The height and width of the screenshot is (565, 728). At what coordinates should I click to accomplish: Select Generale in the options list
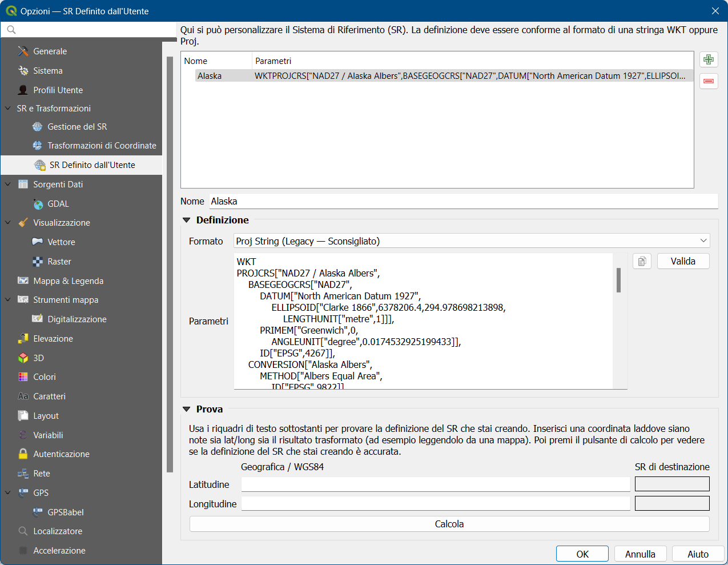click(50, 51)
